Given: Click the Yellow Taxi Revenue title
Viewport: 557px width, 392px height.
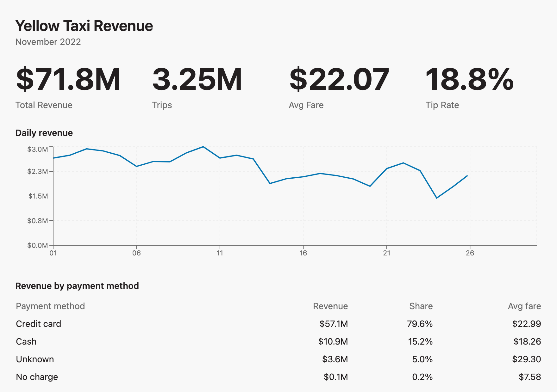Looking at the screenshot, I should pyautogui.click(x=84, y=26).
